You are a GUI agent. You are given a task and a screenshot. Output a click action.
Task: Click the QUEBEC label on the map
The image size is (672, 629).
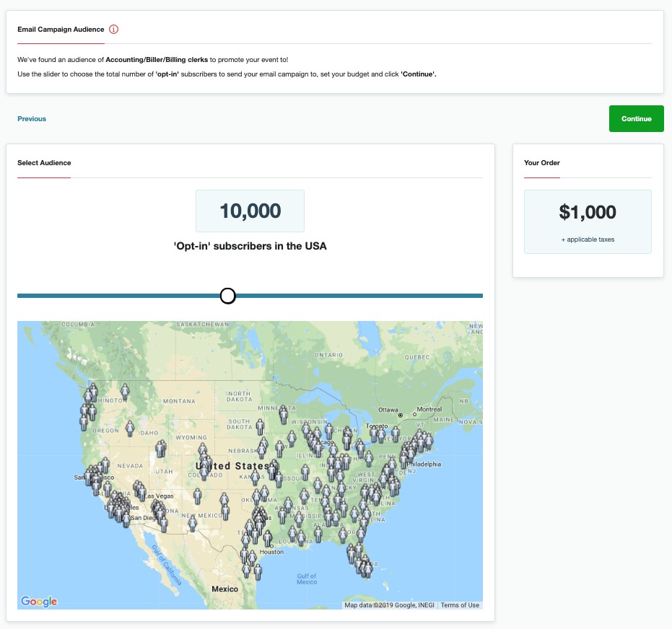[x=417, y=357]
